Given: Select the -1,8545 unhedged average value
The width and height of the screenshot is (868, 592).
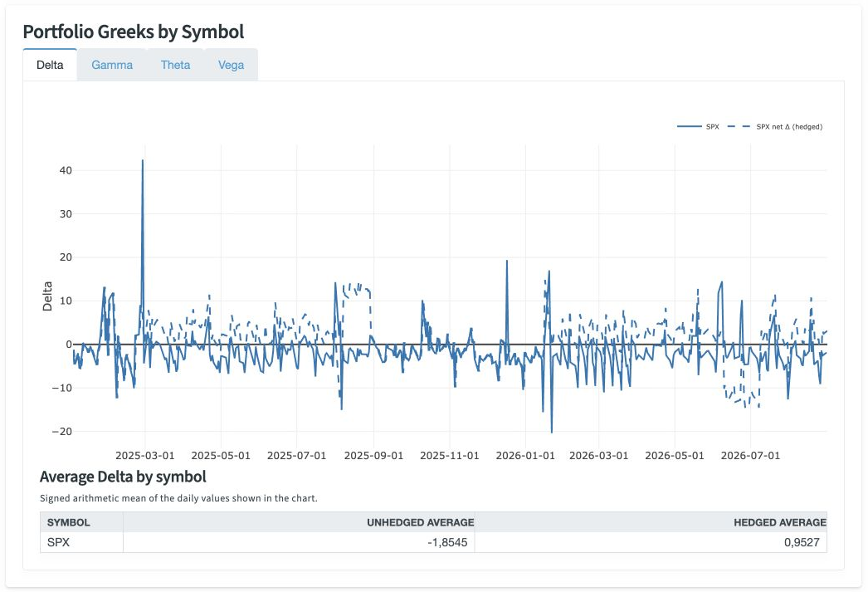Looking at the screenshot, I should [x=447, y=542].
